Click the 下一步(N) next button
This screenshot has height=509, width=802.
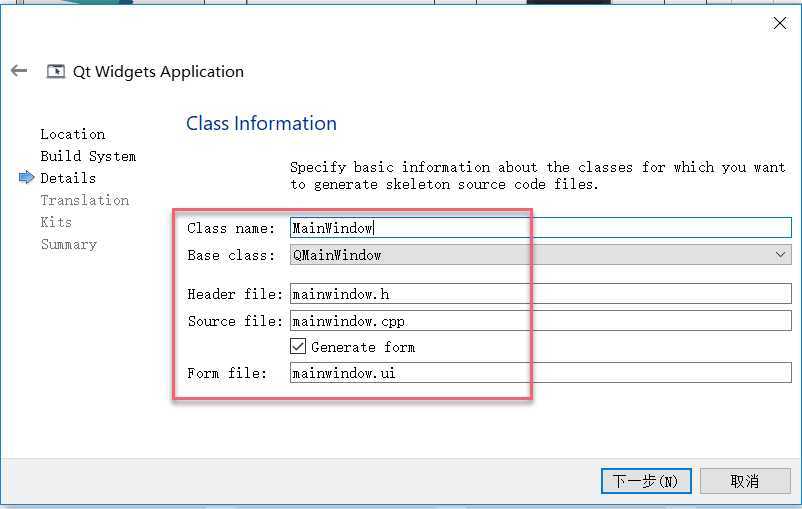pyautogui.click(x=646, y=481)
